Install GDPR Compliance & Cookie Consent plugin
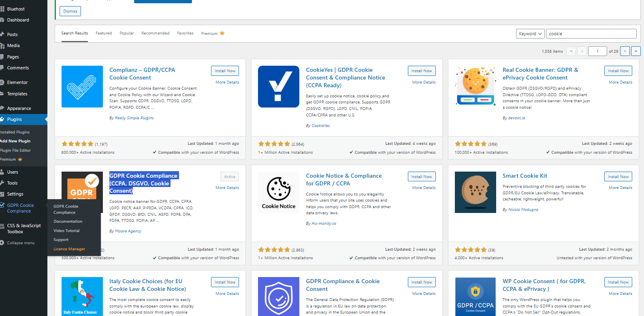 [x=422, y=282]
